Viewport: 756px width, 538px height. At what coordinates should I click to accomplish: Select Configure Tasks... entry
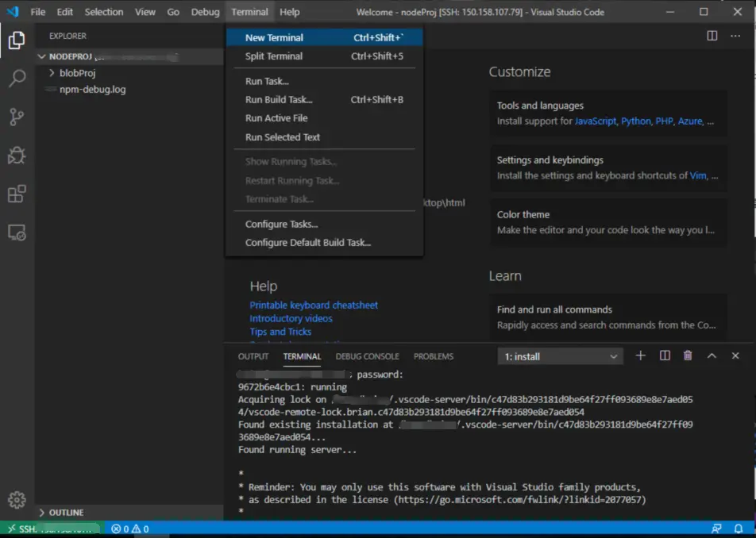point(325,225)
